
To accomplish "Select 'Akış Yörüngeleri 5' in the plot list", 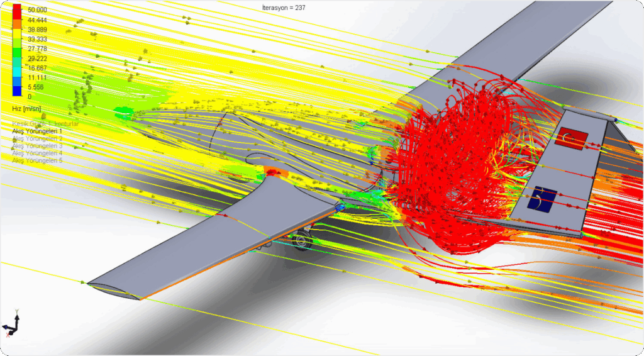I will point(37,161).
